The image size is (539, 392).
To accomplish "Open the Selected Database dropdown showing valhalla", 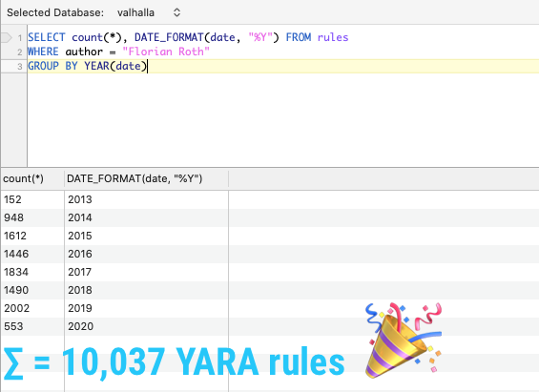I will pyautogui.click(x=148, y=12).
